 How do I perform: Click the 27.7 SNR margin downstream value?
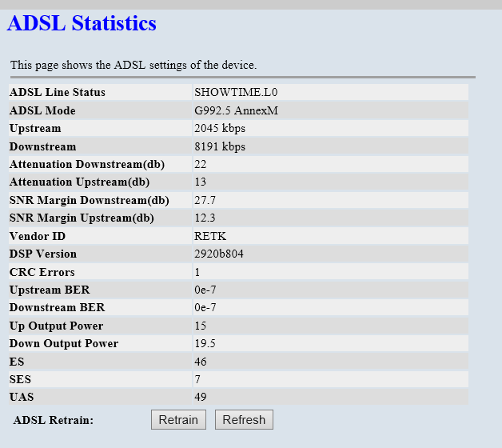coord(205,200)
